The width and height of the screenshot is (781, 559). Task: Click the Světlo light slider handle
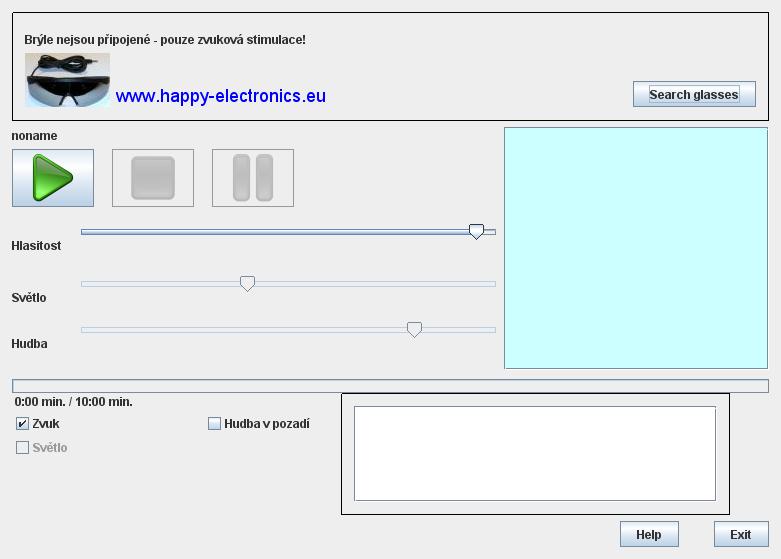[x=248, y=283]
